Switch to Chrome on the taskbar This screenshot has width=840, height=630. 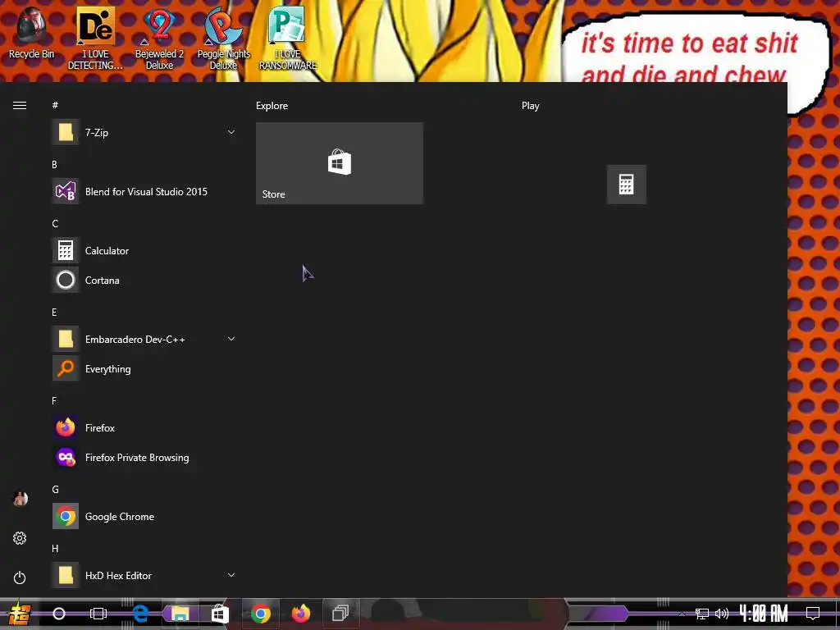tap(260, 614)
